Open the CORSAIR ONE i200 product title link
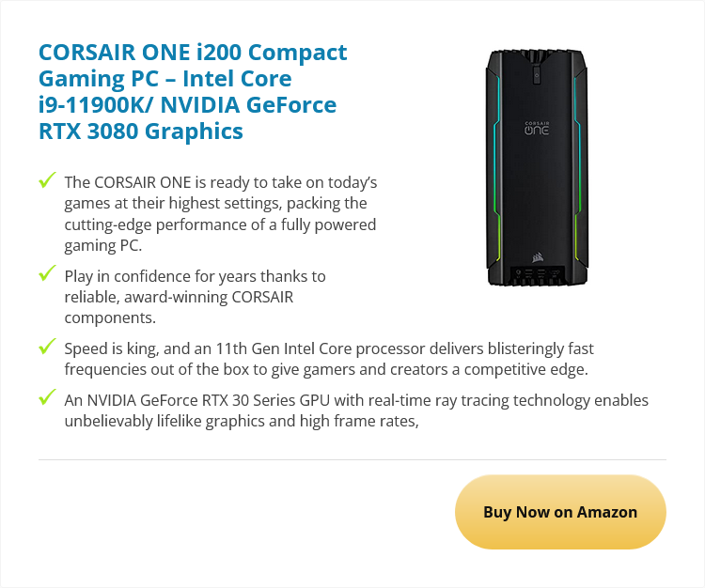Screen dimensions: 705x588 click(192, 91)
